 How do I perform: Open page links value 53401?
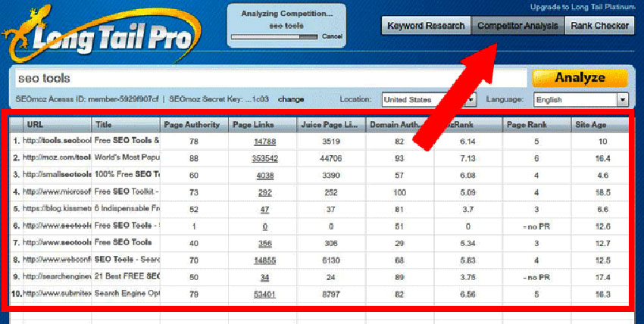265,294
